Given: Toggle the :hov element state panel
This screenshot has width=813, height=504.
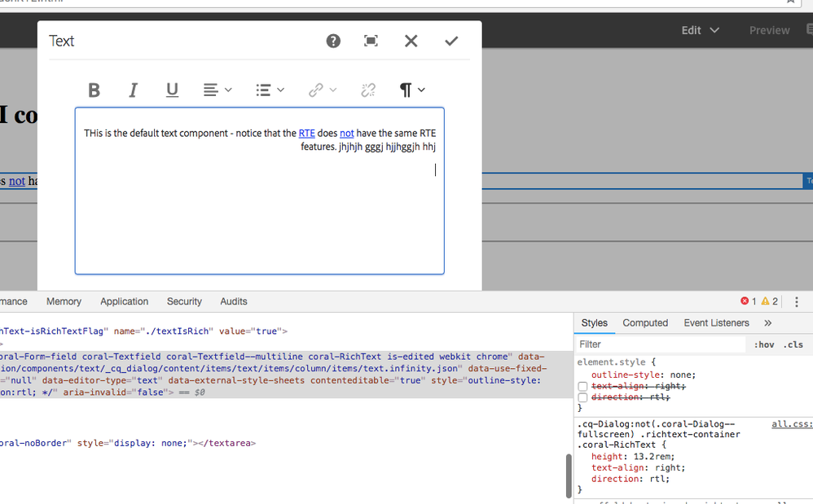Looking at the screenshot, I should click(x=763, y=344).
